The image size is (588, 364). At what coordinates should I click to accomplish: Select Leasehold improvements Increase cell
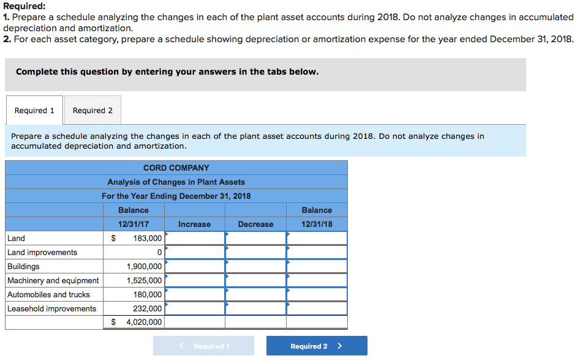tap(195, 308)
